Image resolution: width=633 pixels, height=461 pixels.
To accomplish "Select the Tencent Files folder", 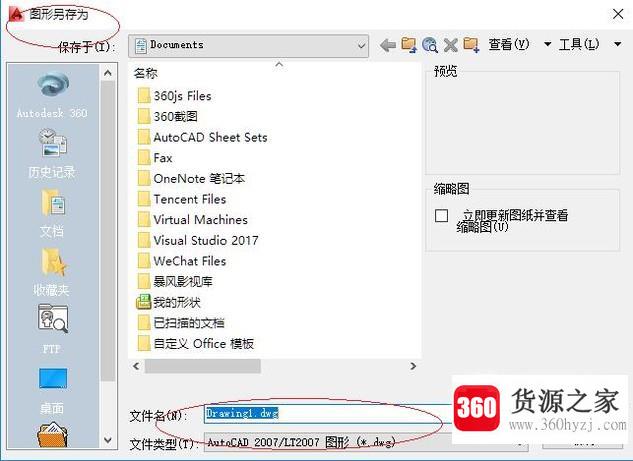I will tap(182, 199).
